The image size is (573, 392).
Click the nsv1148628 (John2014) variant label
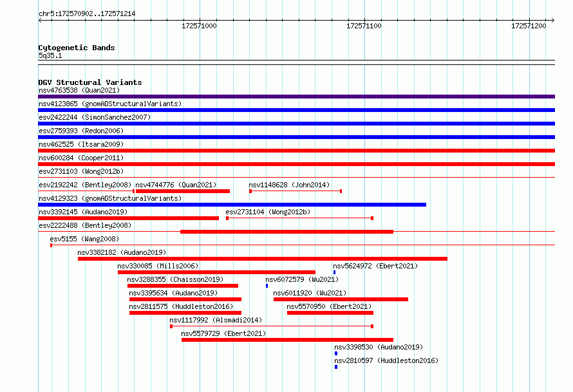(289, 185)
